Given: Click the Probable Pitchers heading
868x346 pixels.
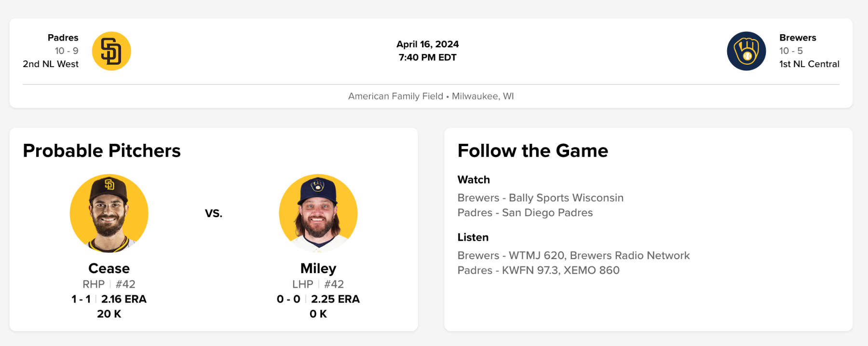Looking at the screenshot, I should [x=102, y=151].
